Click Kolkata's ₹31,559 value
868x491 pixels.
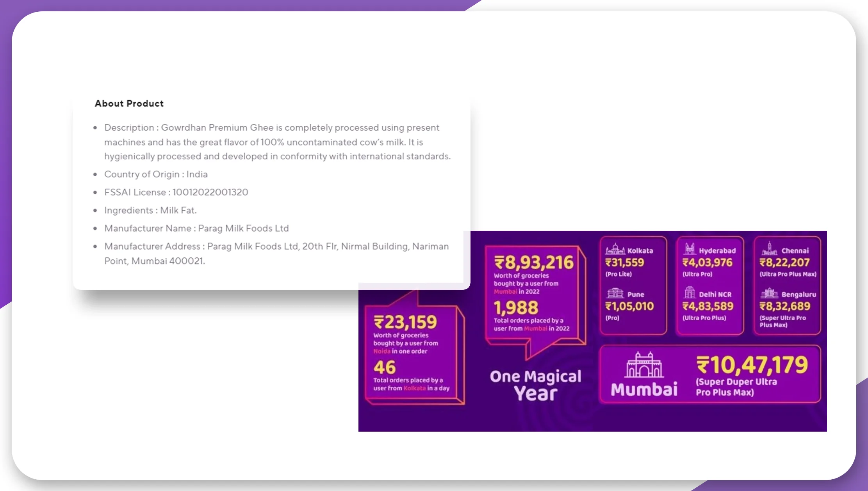click(625, 262)
